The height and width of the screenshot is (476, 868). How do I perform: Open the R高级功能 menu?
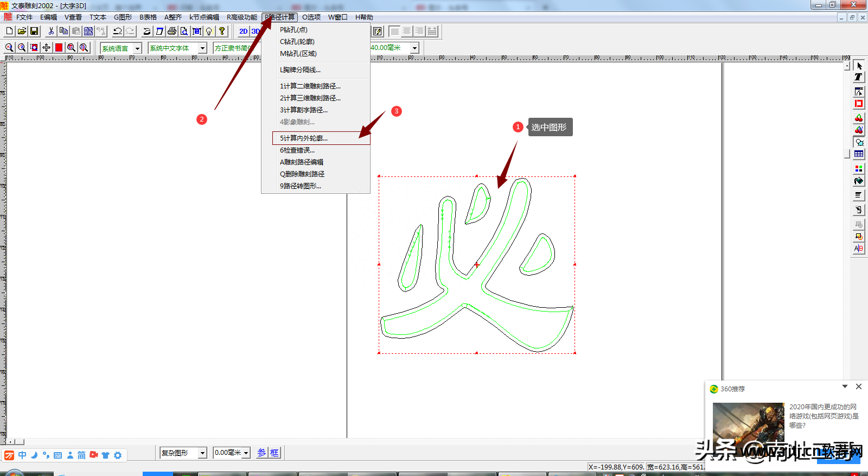tap(242, 17)
